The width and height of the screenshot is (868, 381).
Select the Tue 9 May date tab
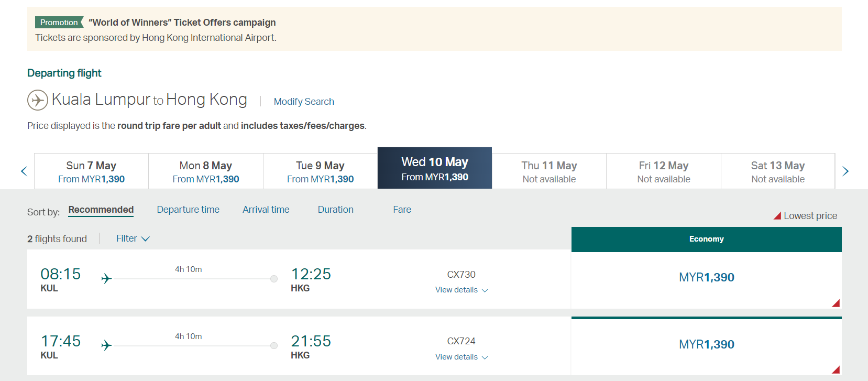[x=320, y=171]
